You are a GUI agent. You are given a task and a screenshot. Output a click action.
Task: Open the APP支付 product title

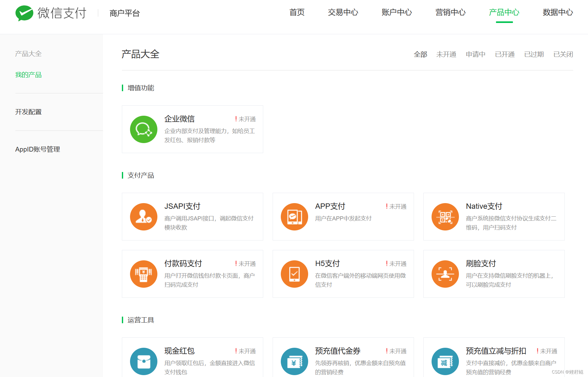pos(330,206)
